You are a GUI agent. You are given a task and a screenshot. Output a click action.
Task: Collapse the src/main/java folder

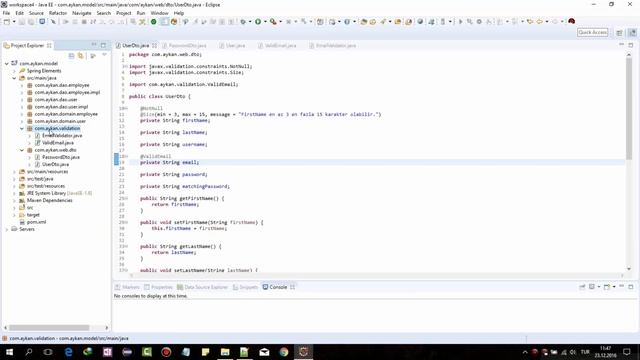point(14,78)
